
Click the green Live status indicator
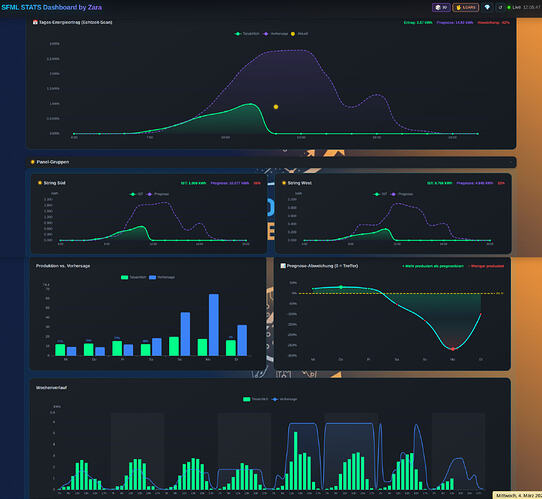509,7
